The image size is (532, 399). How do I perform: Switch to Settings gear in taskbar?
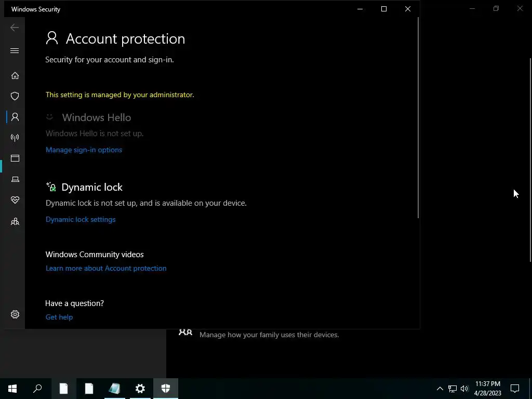tap(140, 389)
